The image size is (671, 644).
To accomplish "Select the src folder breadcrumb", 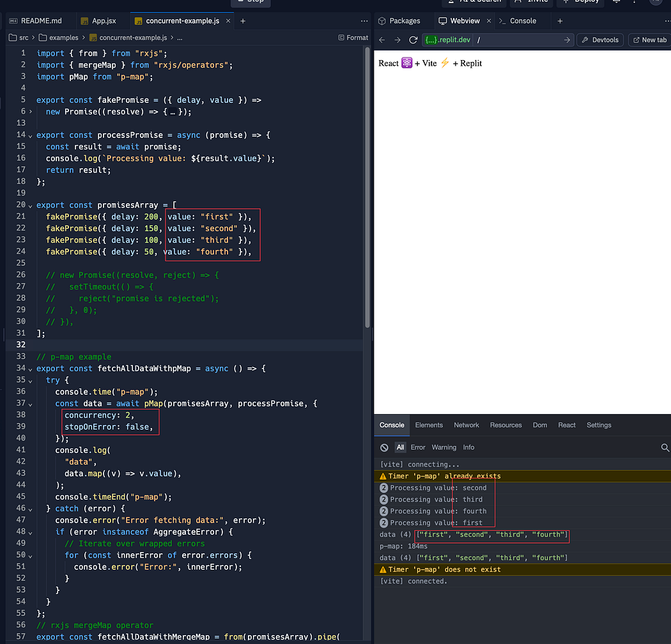I will coord(19,38).
